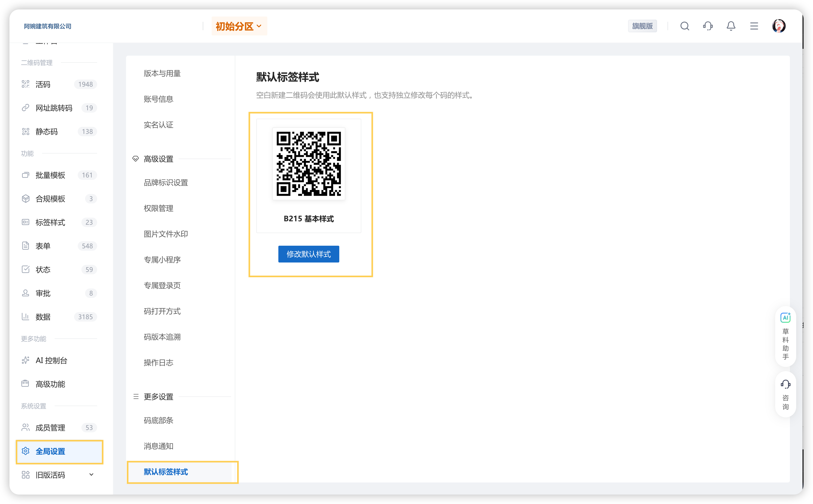Open the 咨询 floating headset button

(x=785, y=394)
